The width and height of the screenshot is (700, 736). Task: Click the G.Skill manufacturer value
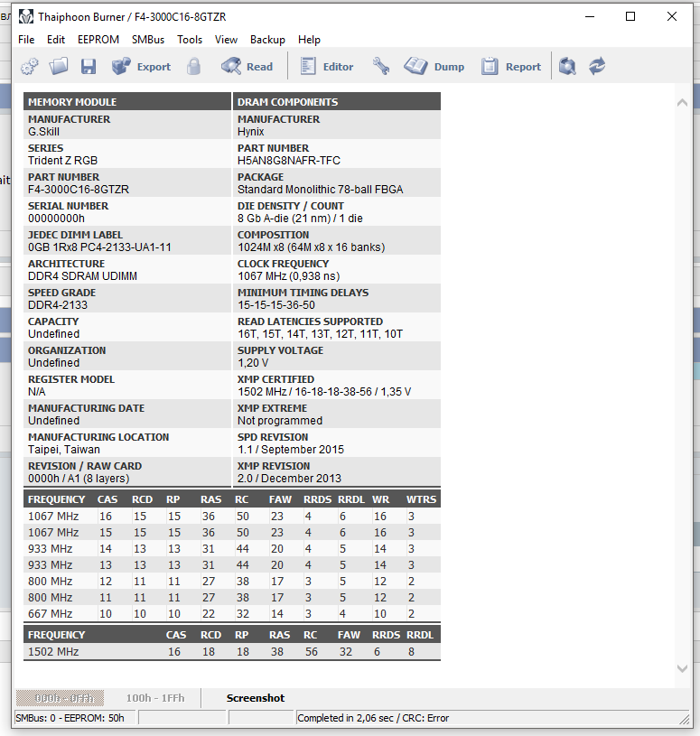[43, 132]
